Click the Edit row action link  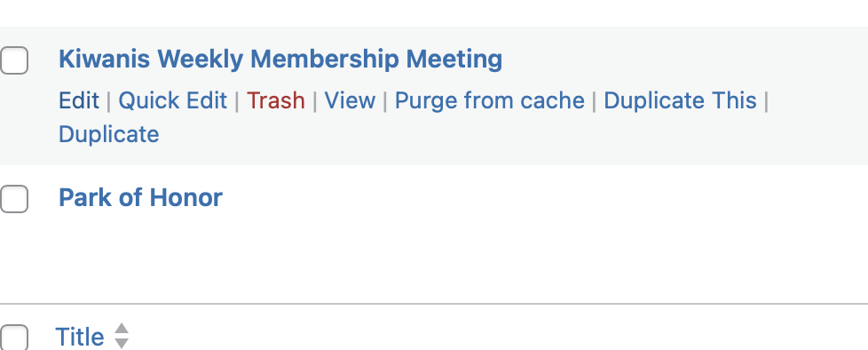tap(79, 100)
